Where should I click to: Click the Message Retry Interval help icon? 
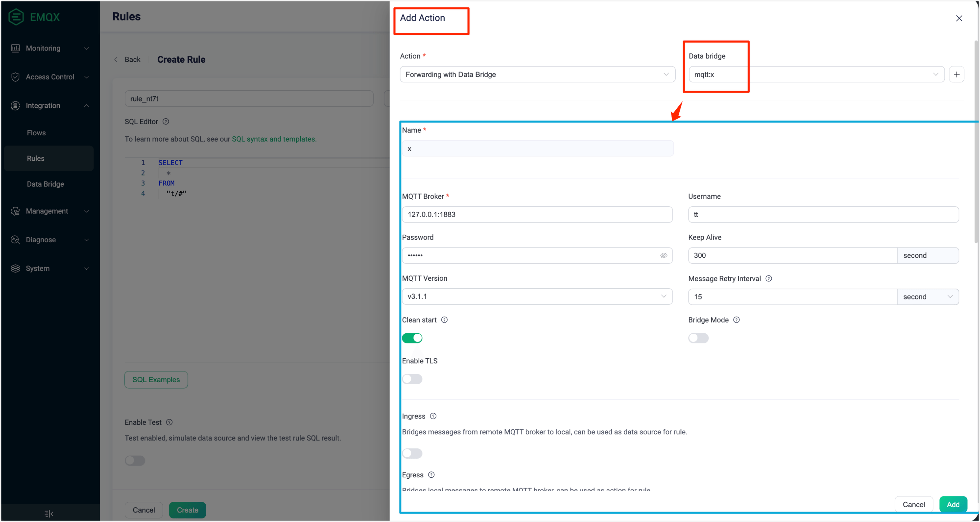[x=768, y=279]
